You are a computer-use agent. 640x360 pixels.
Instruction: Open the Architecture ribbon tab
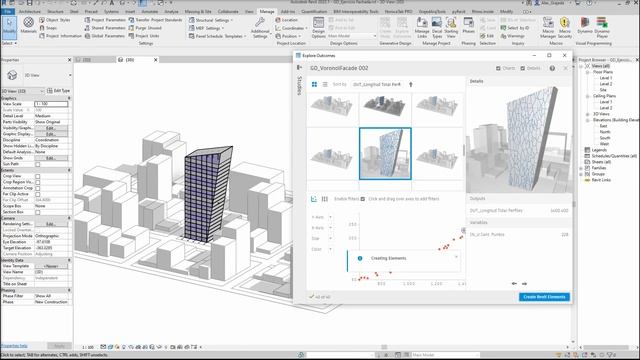click(x=30, y=11)
